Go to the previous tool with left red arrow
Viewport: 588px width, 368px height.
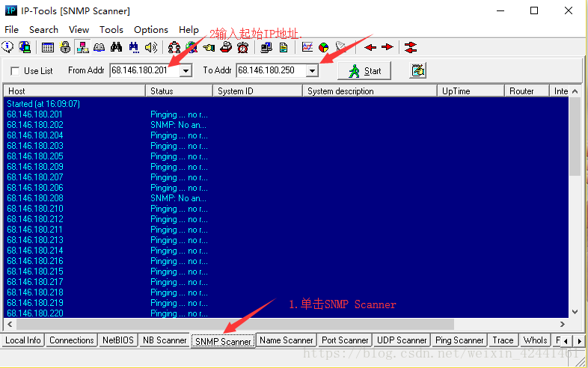370,47
